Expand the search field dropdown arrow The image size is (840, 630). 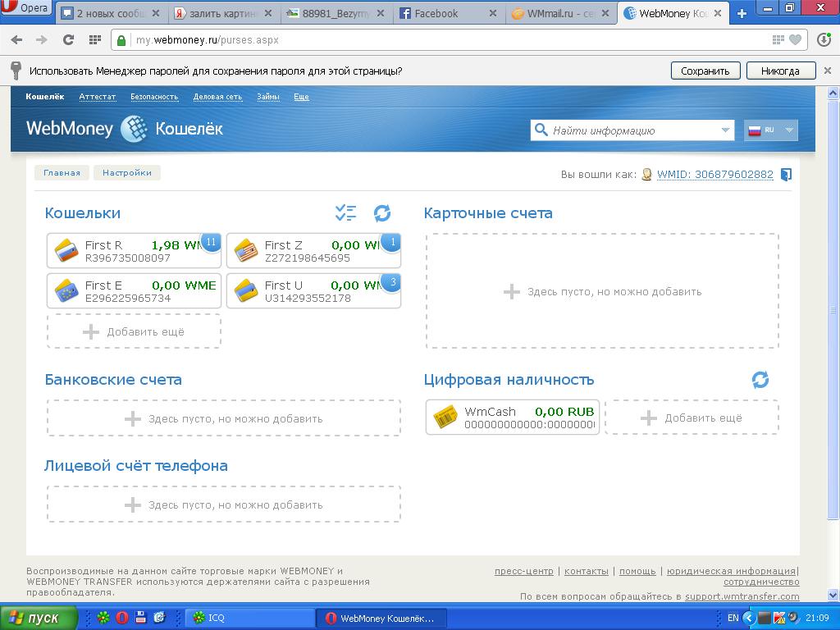(725, 130)
